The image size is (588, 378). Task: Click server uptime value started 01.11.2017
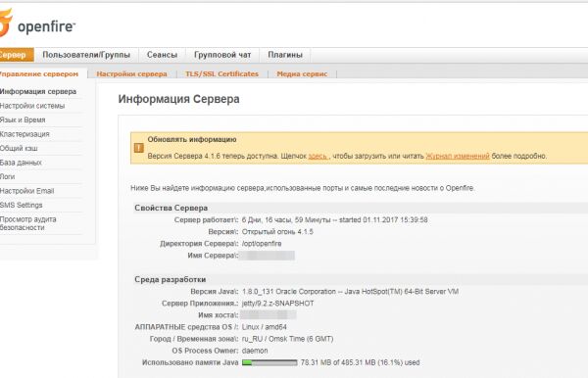point(334,220)
